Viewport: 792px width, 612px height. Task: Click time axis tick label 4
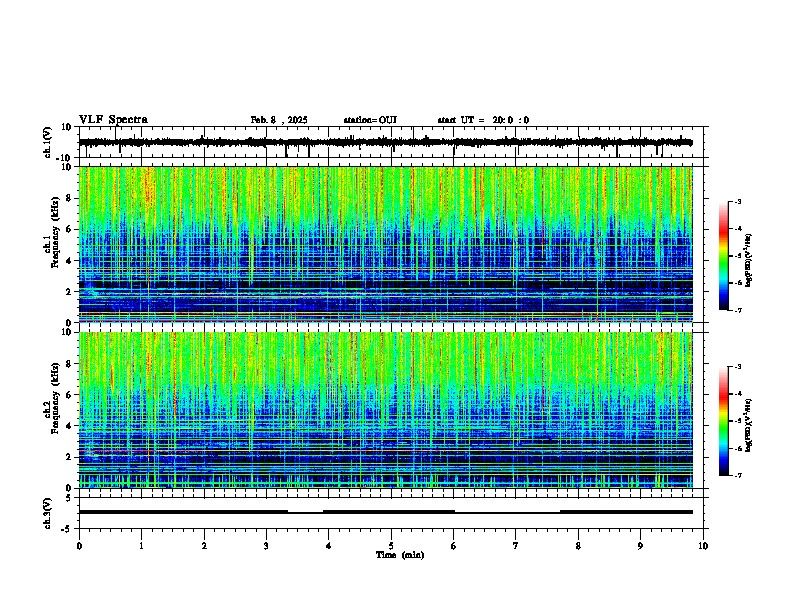(328, 546)
